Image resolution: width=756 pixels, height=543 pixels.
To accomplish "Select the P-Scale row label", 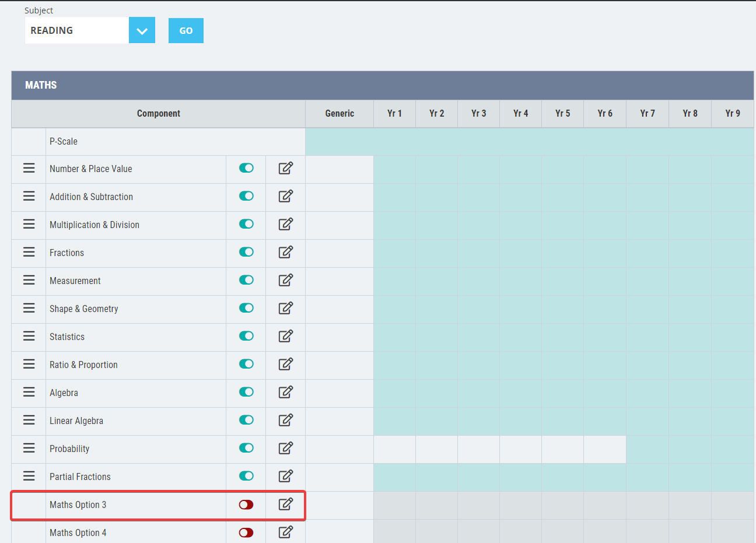I will [x=64, y=142].
